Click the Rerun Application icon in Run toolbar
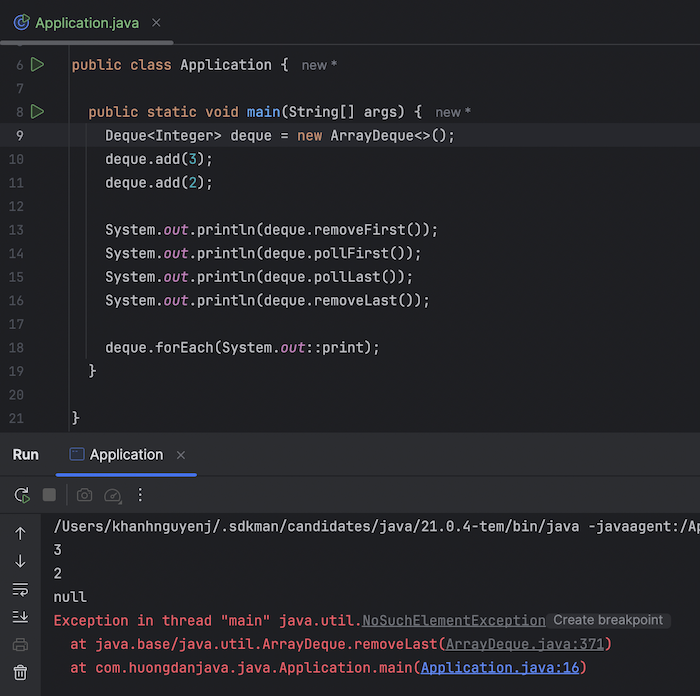The height and width of the screenshot is (696, 700). coord(21,495)
